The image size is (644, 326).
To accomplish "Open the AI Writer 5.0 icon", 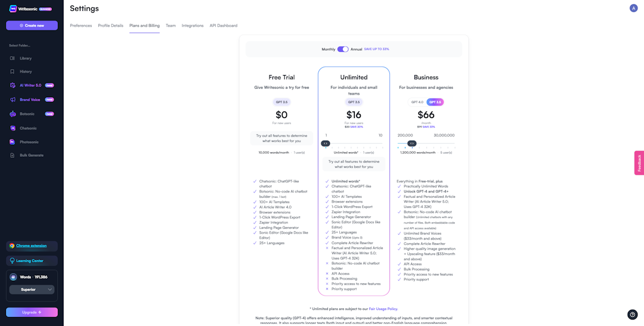I will (13, 85).
